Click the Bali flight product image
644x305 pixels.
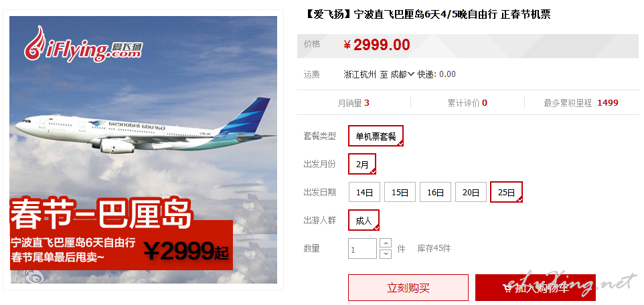(x=143, y=150)
